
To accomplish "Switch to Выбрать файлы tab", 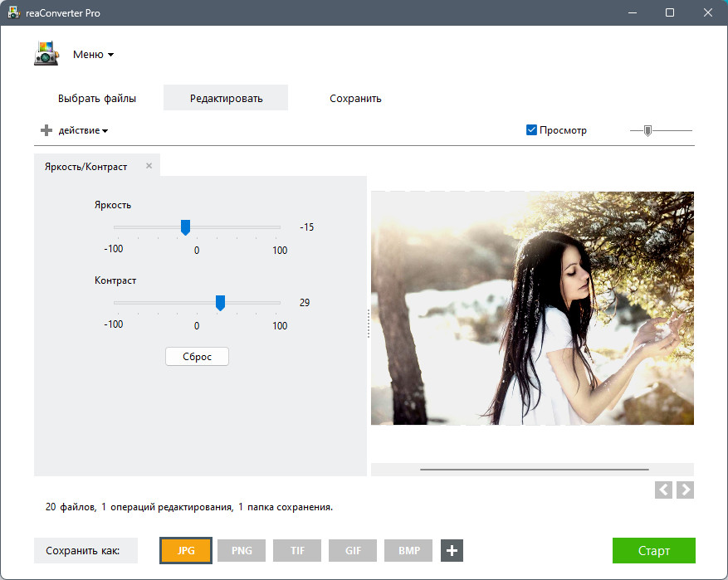I will 96,99.
